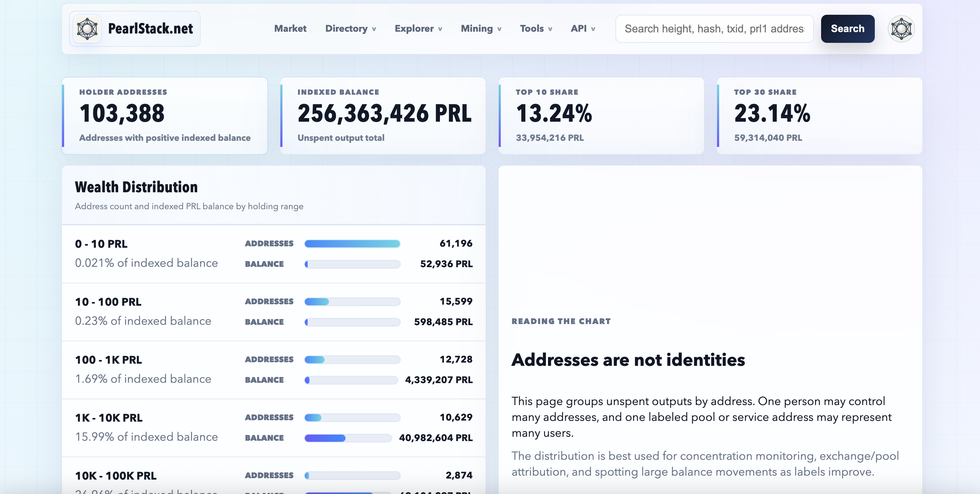Click the balance value 40,982,604 PRL

pyautogui.click(x=436, y=438)
